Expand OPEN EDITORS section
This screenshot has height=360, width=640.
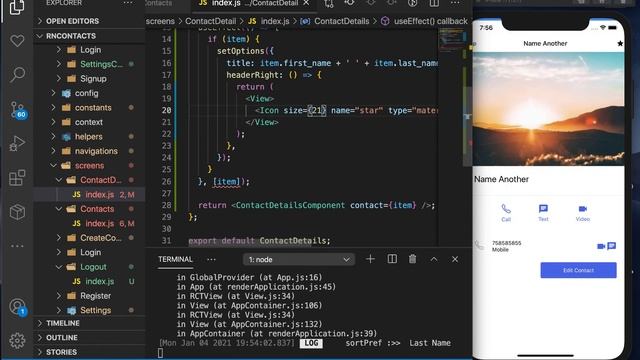point(89,21)
